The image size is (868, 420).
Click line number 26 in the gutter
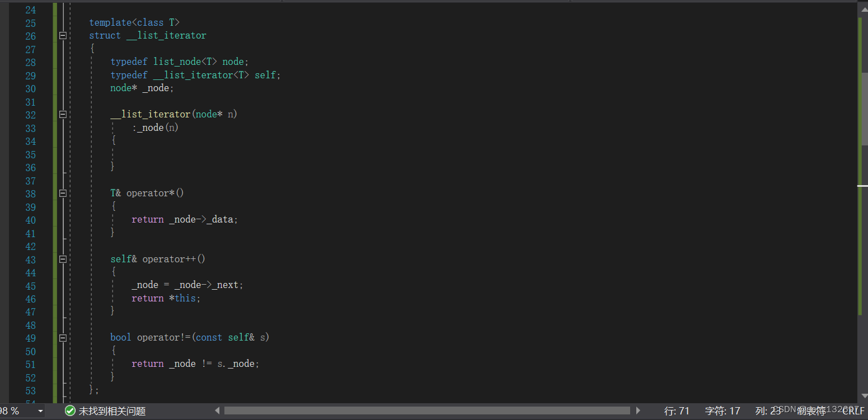point(30,36)
